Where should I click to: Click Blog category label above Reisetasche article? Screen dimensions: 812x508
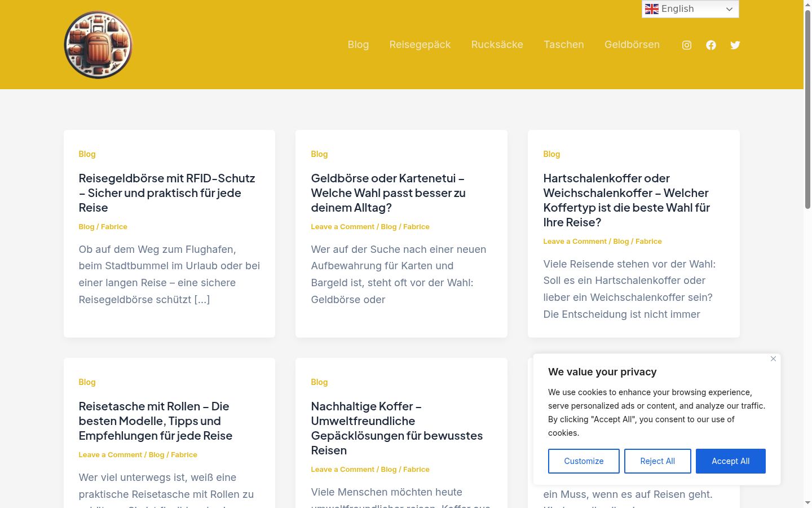(87, 382)
